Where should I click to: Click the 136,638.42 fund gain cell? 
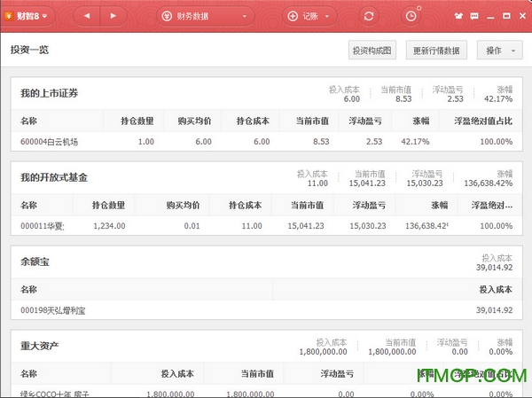pos(426,226)
